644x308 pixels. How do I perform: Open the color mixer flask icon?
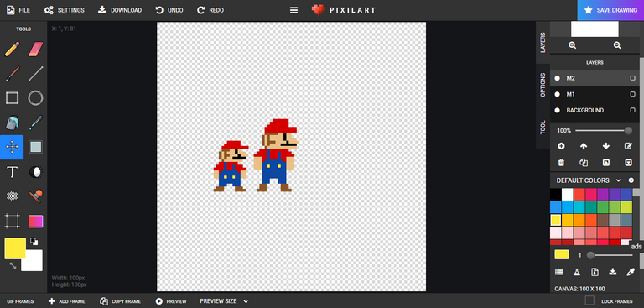(577, 271)
